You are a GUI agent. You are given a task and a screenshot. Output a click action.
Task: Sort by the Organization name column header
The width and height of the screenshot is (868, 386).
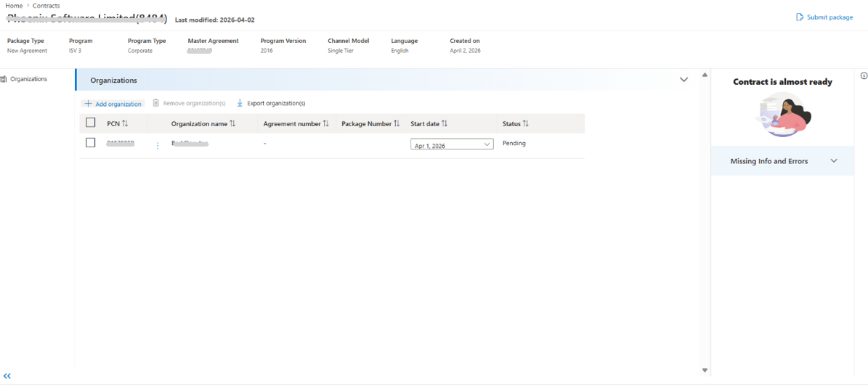203,124
